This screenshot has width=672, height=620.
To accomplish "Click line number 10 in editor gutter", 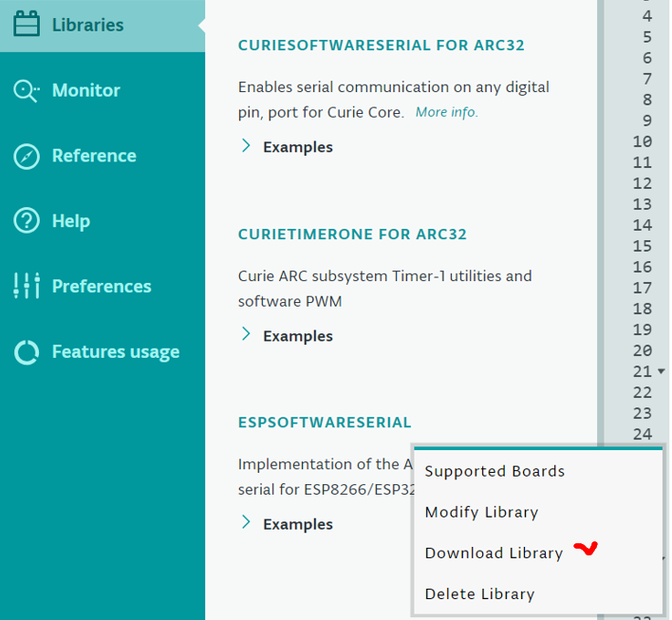I will click(642, 141).
